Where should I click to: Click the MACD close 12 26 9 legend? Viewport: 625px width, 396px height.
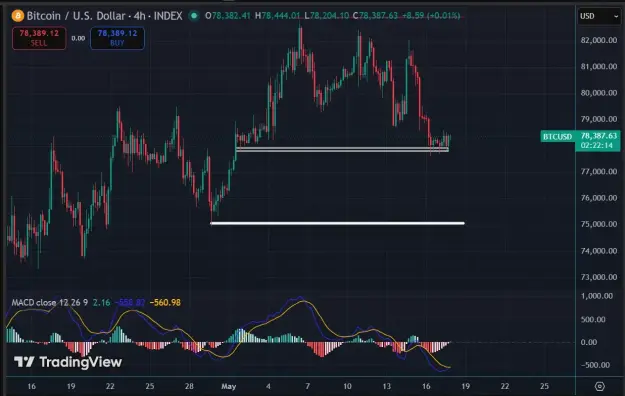coord(49,302)
